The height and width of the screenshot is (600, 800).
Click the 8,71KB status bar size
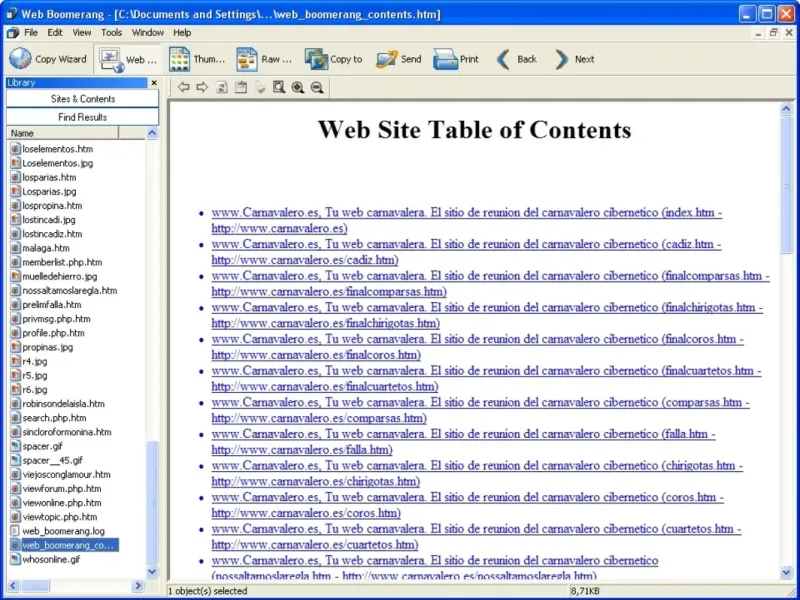(x=585, y=591)
